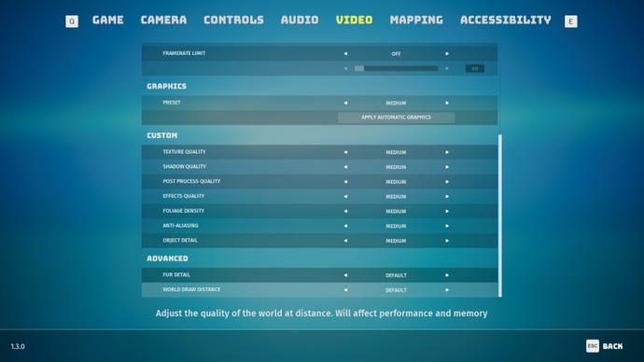Lower Fur Detail with left arrow

pos(345,275)
